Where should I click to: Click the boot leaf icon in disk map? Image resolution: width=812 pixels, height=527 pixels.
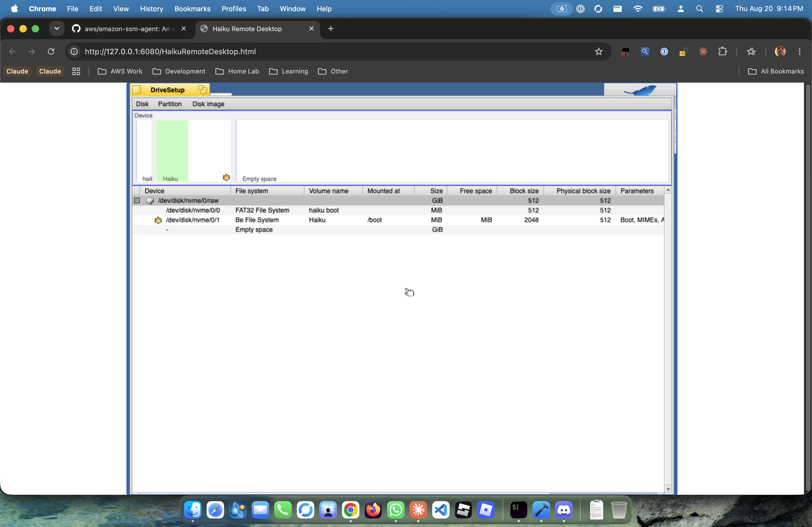pyautogui.click(x=226, y=177)
